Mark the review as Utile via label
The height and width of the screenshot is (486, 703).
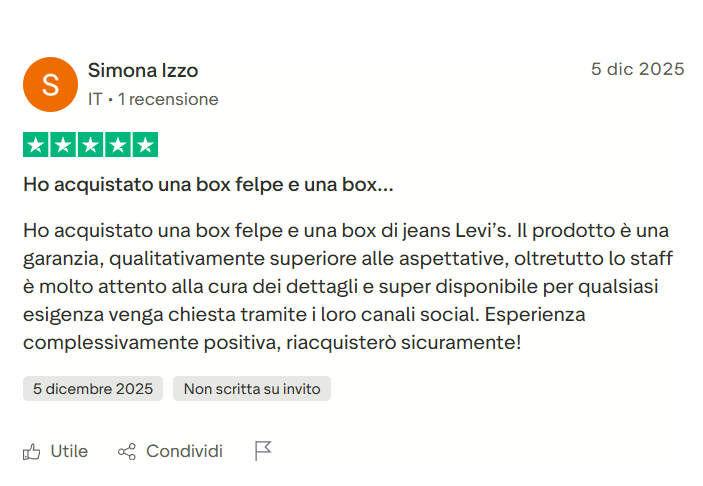[x=69, y=452]
